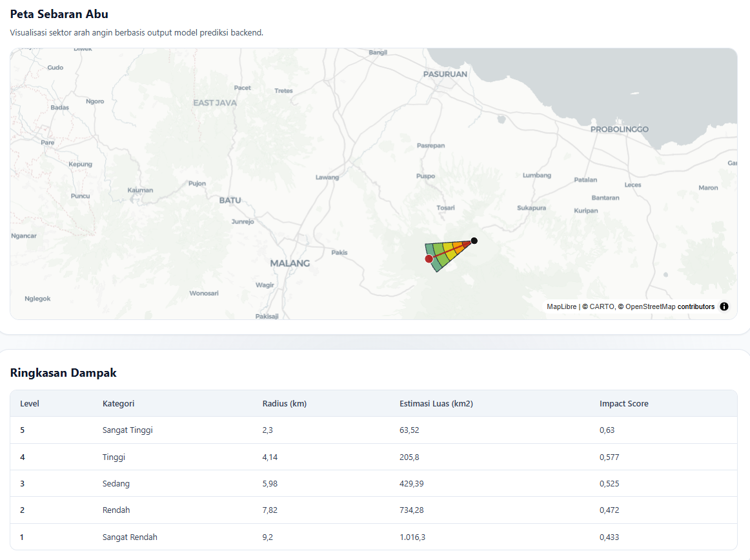Click the MALANG city label on the map
The height and width of the screenshot is (560, 750).
click(290, 263)
